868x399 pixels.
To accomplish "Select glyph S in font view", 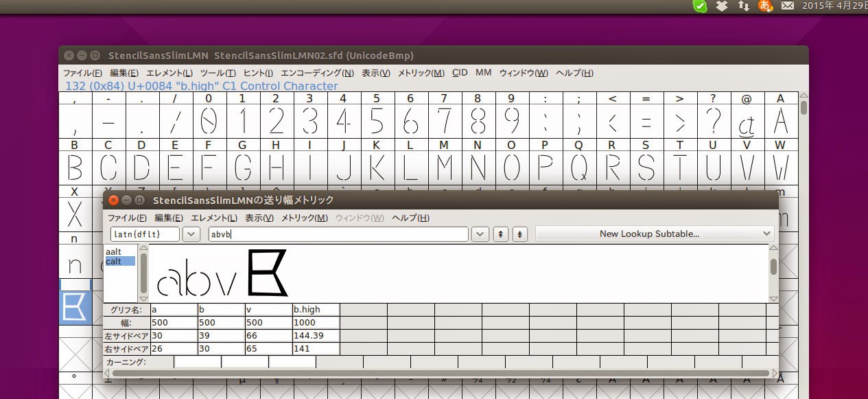I will tap(646, 168).
